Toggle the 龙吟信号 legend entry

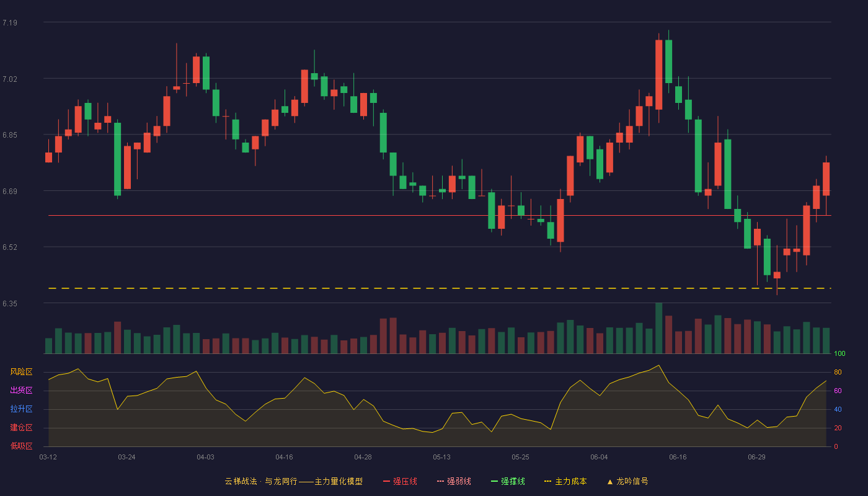click(x=627, y=481)
